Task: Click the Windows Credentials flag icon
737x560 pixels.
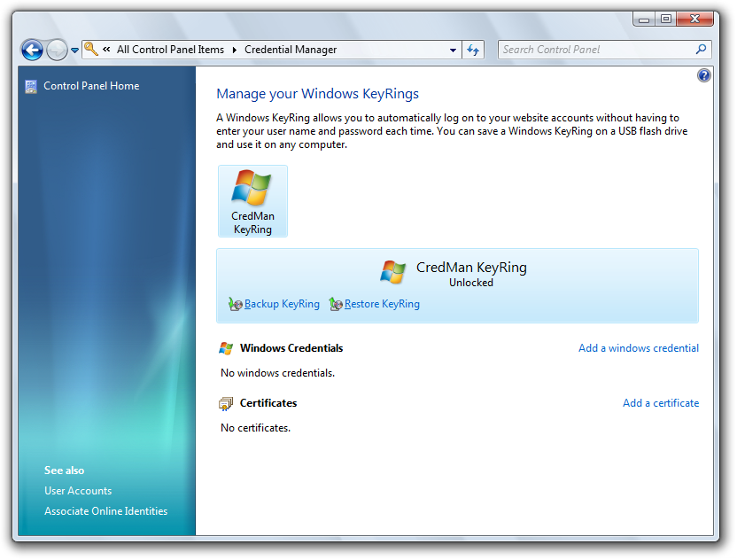Action: [x=226, y=348]
